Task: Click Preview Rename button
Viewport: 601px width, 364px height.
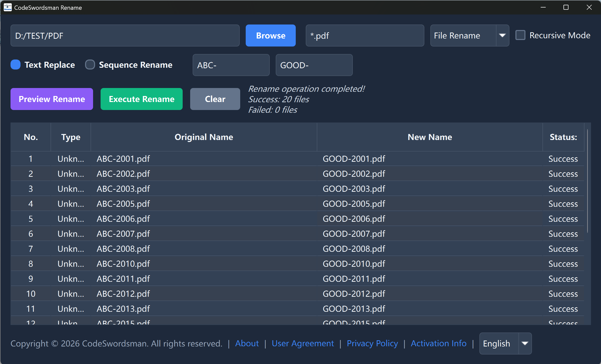Action: 52,99
